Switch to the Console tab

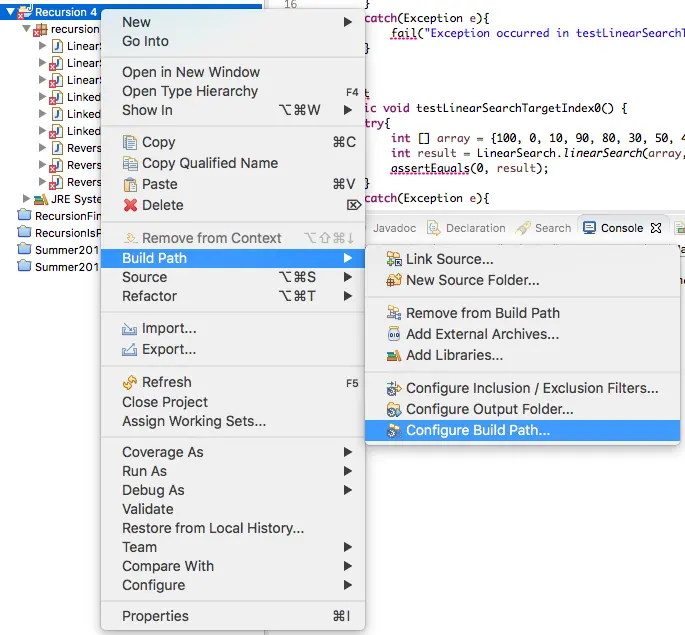pos(621,228)
